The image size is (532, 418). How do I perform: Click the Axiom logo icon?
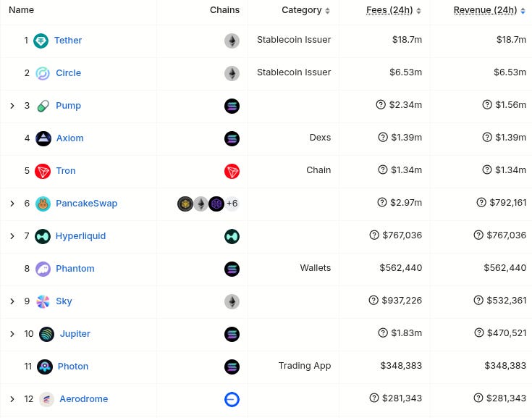[43, 138]
